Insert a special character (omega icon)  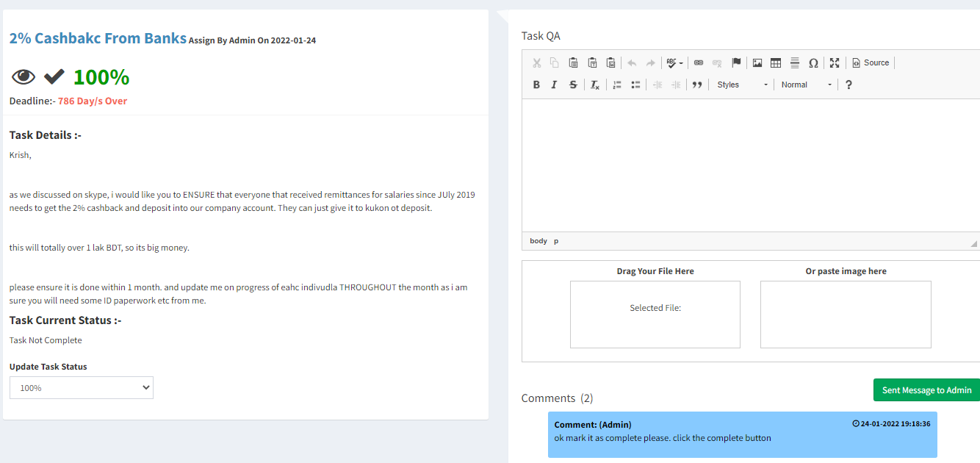coord(813,62)
